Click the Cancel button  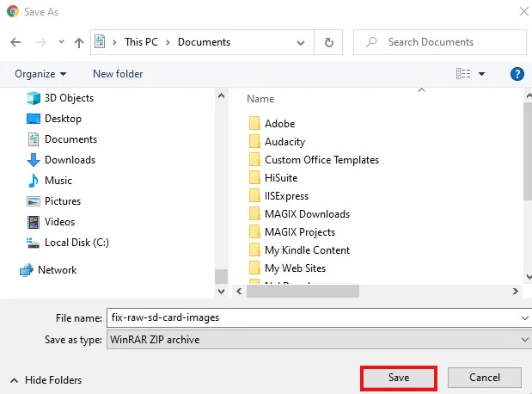click(x=485, y=378)
